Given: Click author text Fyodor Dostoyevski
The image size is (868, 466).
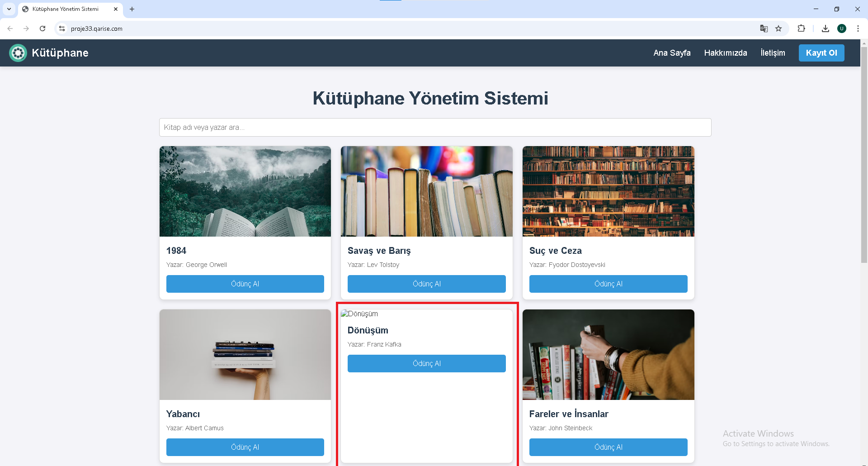Looking at the screenshot, I should pyautogui.click(x=577, y=265).
